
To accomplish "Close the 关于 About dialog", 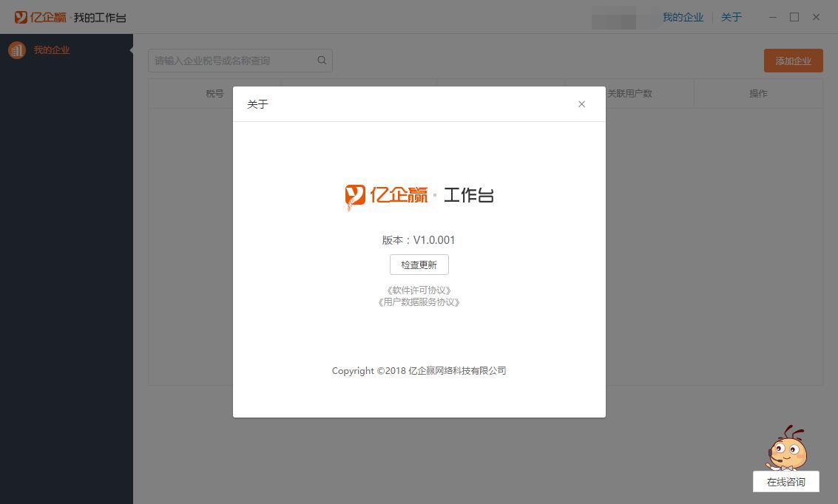I will click(581, 104).
